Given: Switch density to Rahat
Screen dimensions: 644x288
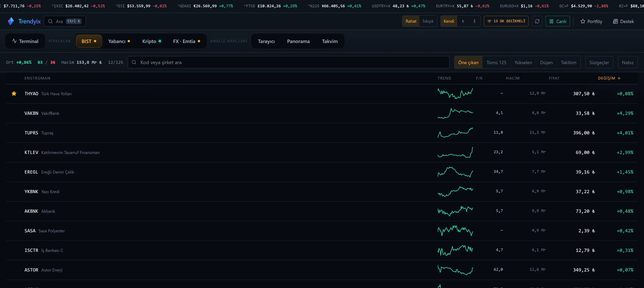Looking at the screenshot, I should 411,21.
